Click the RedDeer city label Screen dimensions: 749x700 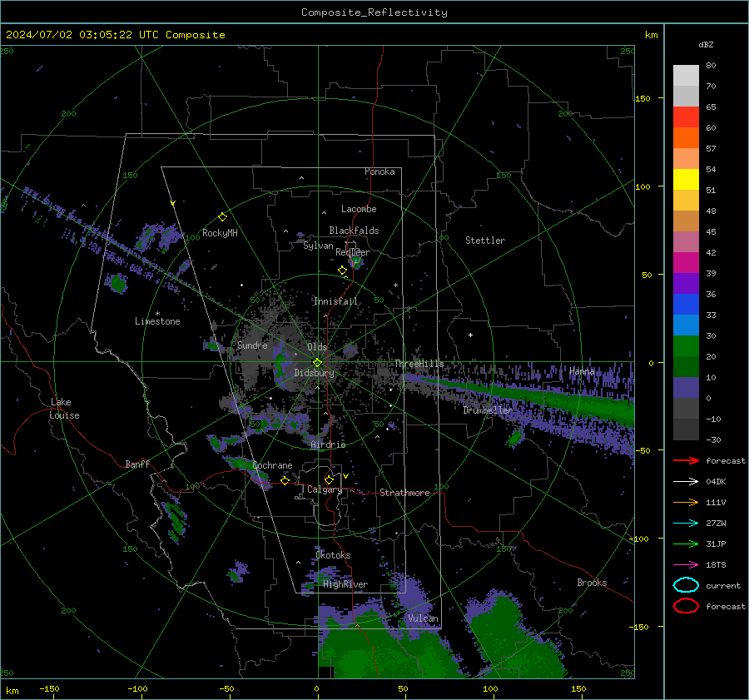point(353,252)
